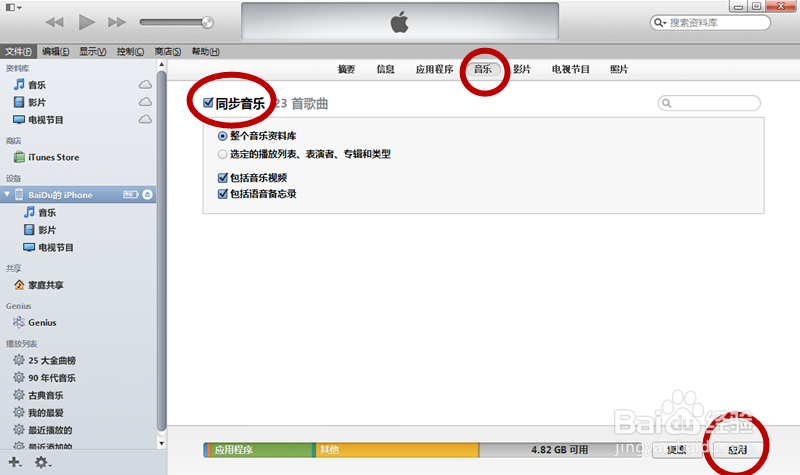Switch to the 影片 tab
Image resolution: width=800 pixels, height=475 pixels.
click(x=521, y=69)
